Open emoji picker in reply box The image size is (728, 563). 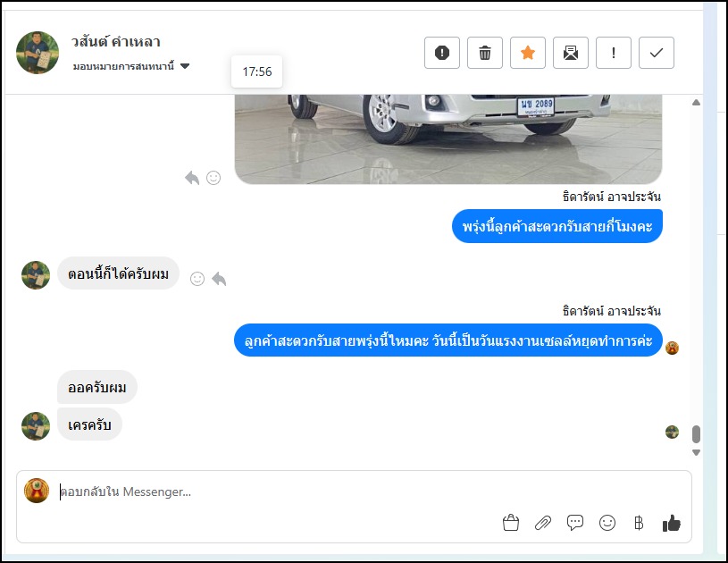(x=607, y=523)
